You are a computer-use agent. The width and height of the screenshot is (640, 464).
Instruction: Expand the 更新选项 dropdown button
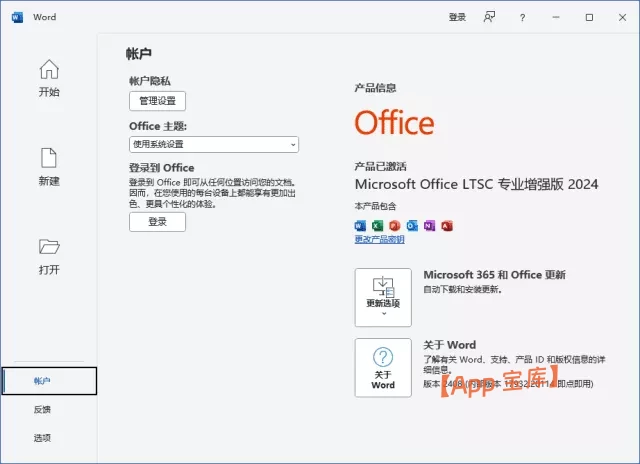[383, 297]
